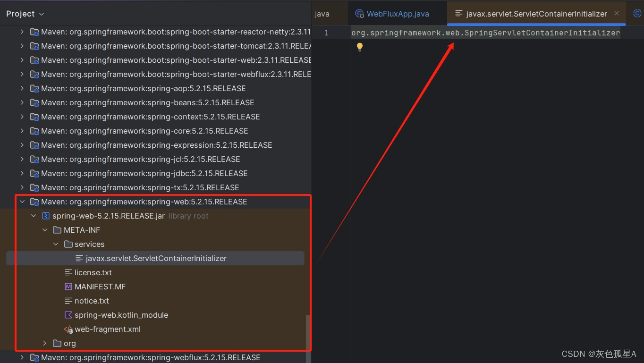Screen dimensions: 644x363
Task: Expand spring-boot-starter-tomcat library node
Action: (x=22, y=46)
